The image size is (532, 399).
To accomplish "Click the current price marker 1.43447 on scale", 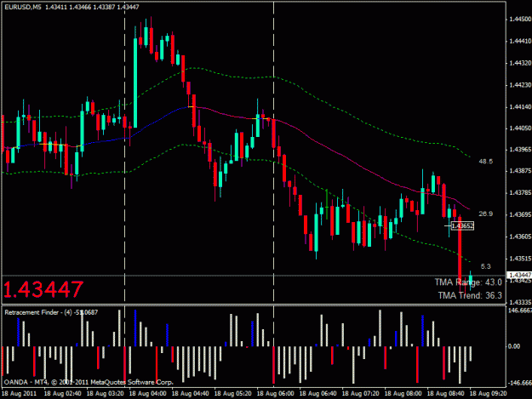I will point(519,275).
